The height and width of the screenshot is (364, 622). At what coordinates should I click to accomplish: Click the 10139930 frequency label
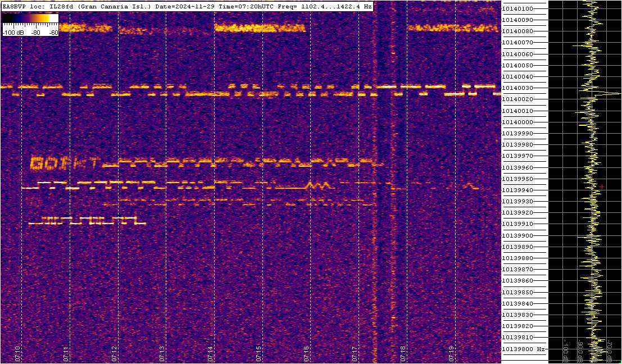point(517,202)
